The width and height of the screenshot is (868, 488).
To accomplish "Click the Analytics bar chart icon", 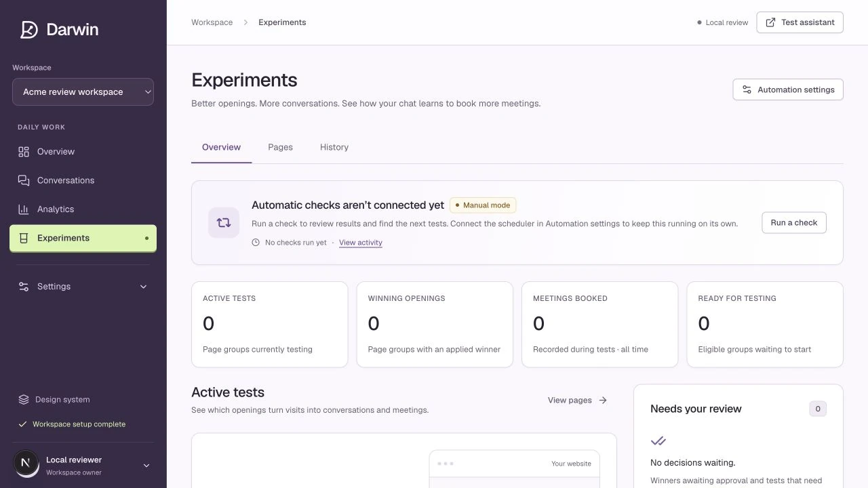I will click(x=24, y=209).
